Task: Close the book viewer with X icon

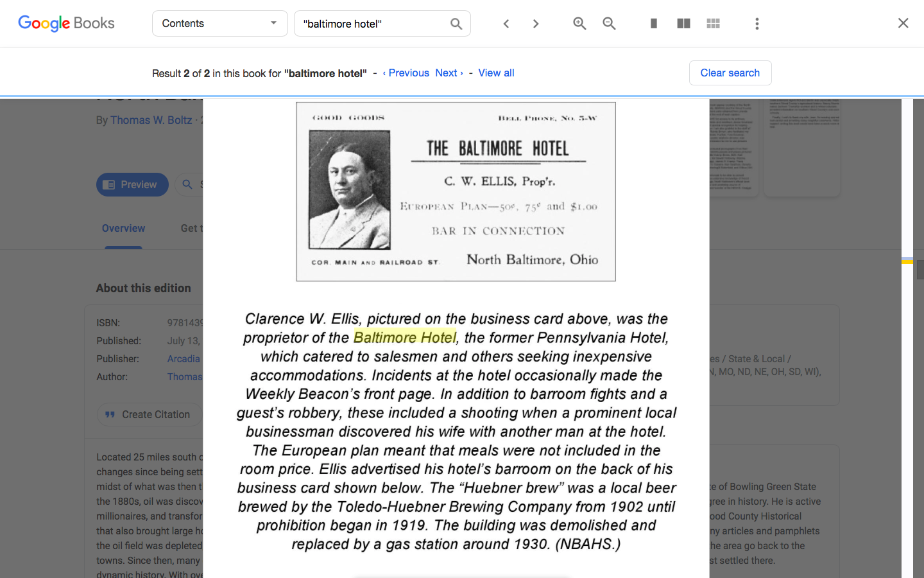Action: click(x=903, y=23)
